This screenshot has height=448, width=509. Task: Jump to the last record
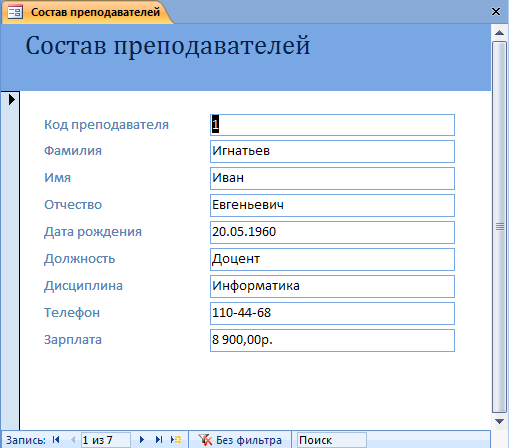pyautogui.click(x=159, y=440)
